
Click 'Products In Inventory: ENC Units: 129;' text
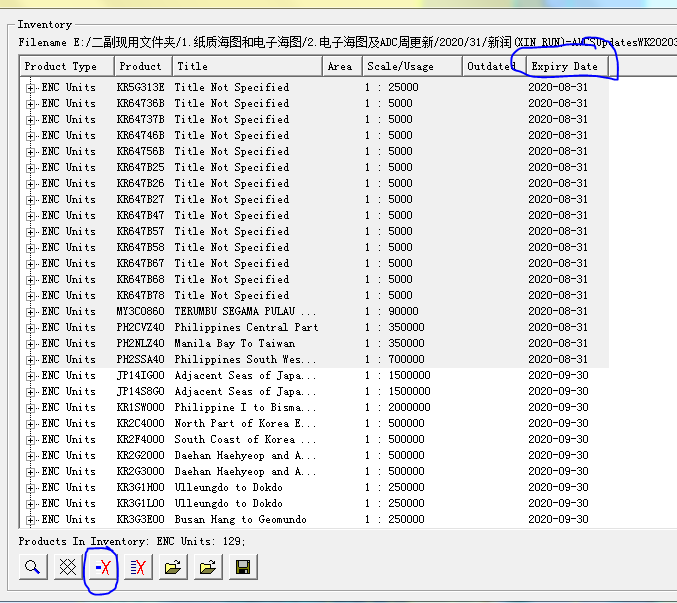[132, 541]
